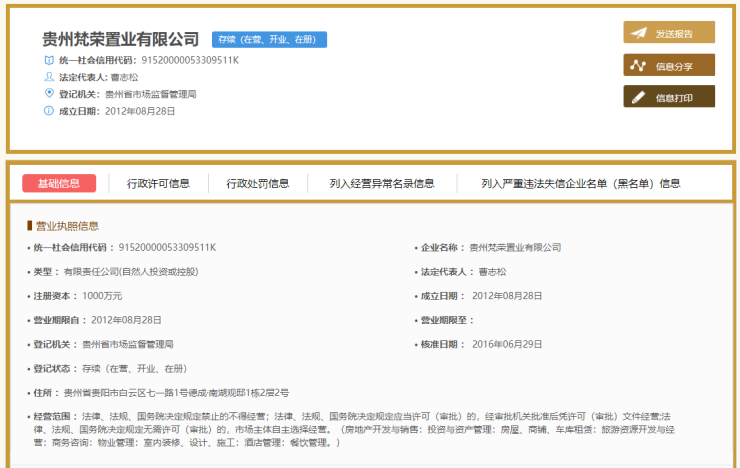Click header registration authority 贵州省市场监督管理局

(151, 94)
